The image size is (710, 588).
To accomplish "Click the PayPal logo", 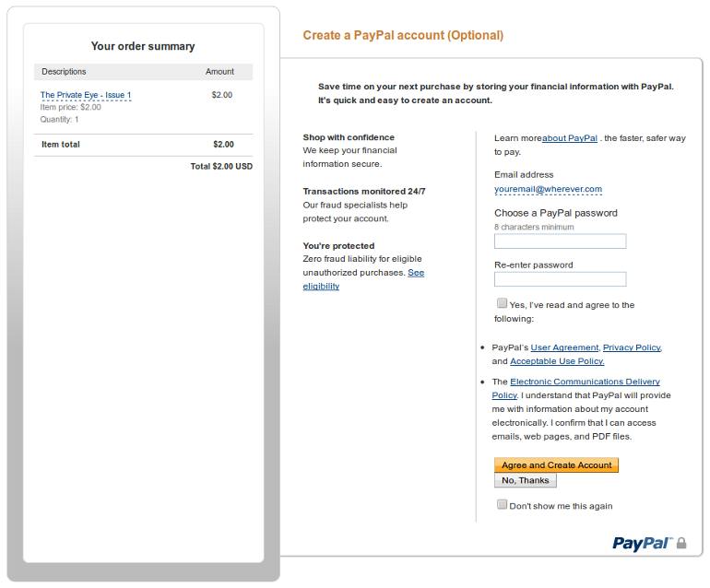I will 643,544.
